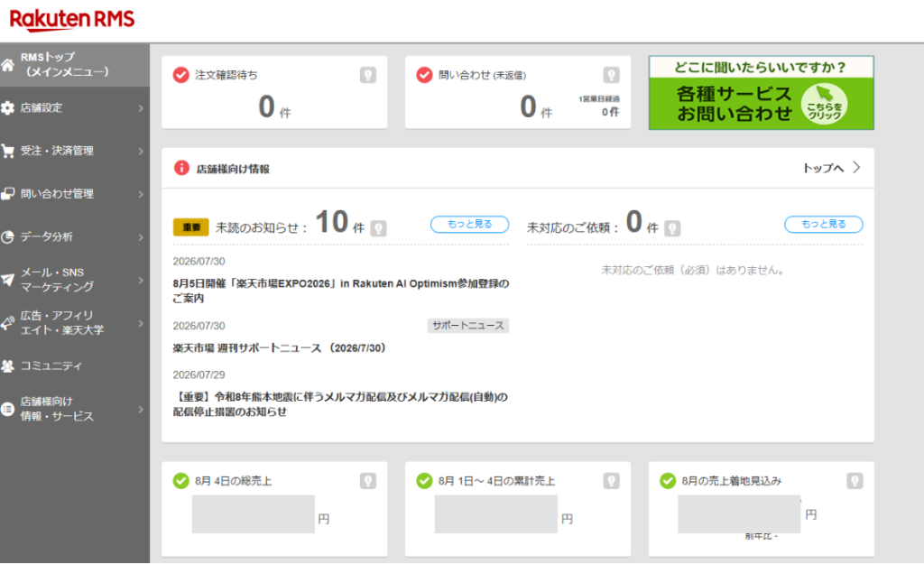Click the gear icon for 店舗設定
Viewport: 924px width, 564px height.
click(7, 108)
